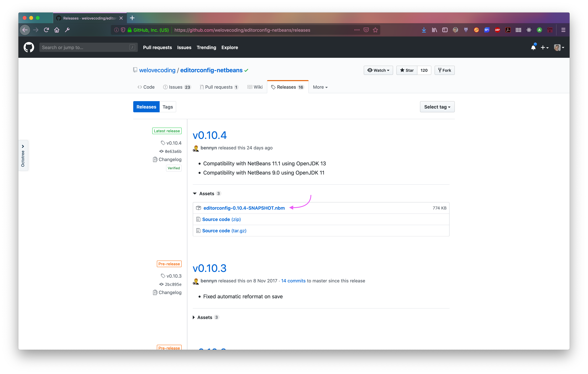This screenshot has width=588, height=374.
Task: Click the green A extension icon
Action: (539, 30)
